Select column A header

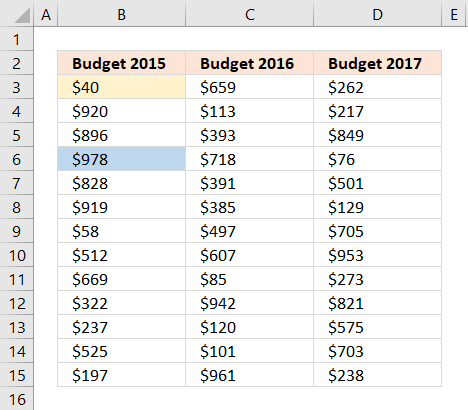46,13
